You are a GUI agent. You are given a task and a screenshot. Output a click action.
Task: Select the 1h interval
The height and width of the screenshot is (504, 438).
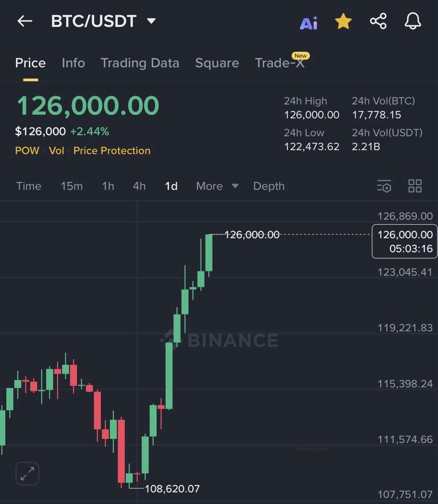[x=108, y=186]
